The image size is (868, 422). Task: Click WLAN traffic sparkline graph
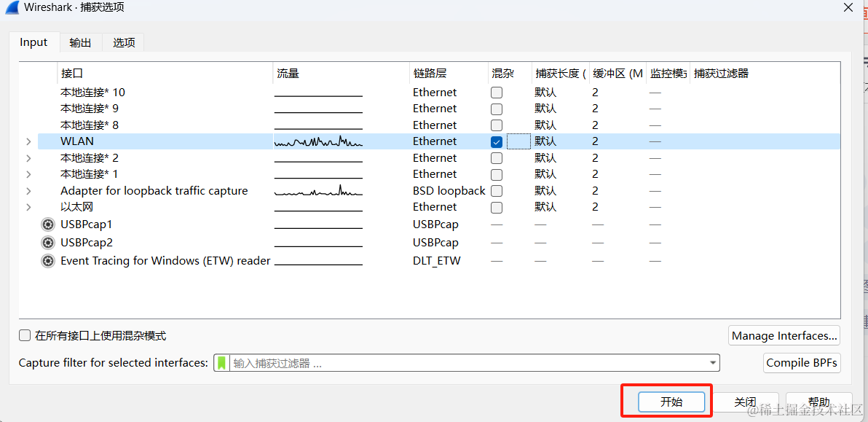[x=318, y=141]
